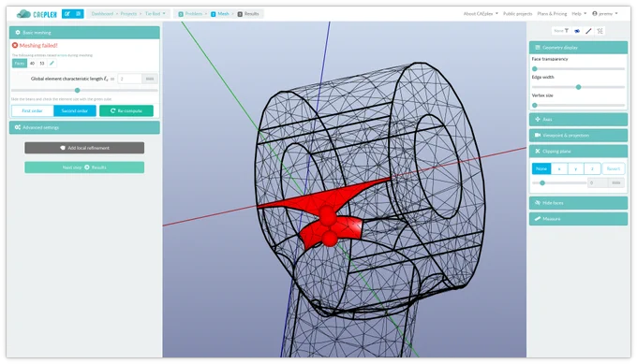
Task: Set clipping plane to None
Action: [541, 168]
